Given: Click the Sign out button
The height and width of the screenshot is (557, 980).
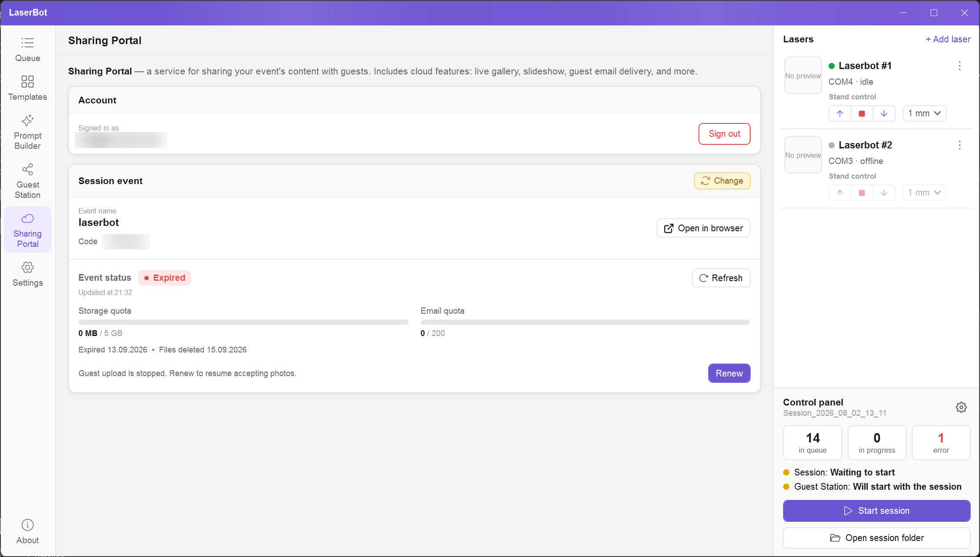Looking at the screenshot, I should click(x=724, y=134).
